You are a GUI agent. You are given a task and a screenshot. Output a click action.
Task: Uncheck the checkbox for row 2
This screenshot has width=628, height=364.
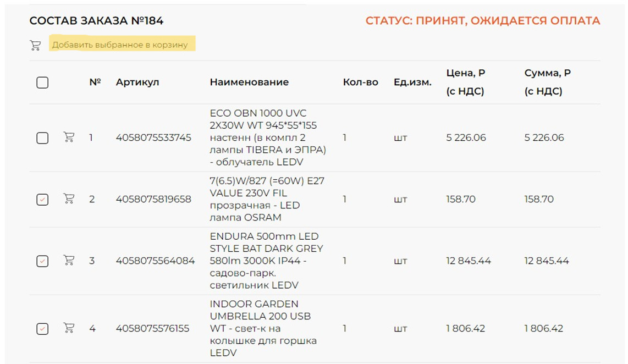click(42, 199)
